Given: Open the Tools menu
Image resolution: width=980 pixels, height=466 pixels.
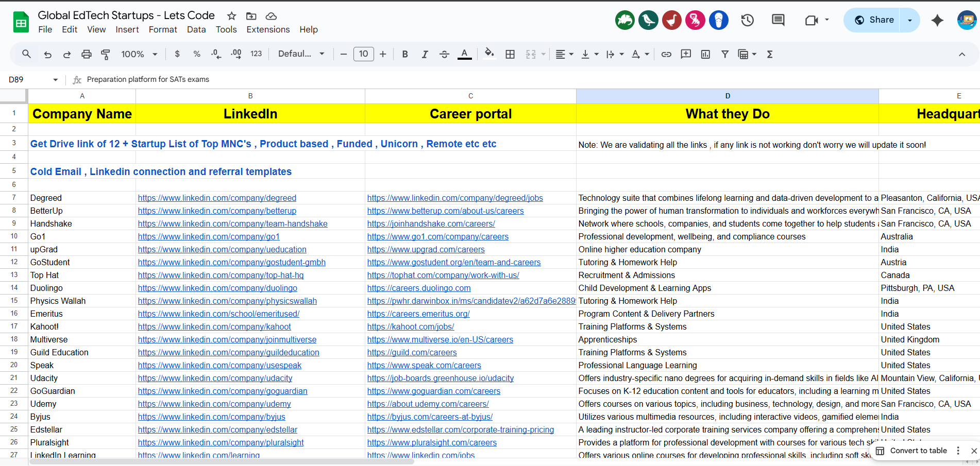Looking at the screenshot, I should pyautogui.click(x=226, y=29).
